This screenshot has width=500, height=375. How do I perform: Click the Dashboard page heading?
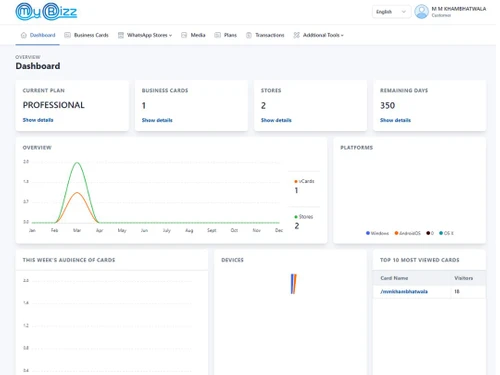(x=38, y=66)
